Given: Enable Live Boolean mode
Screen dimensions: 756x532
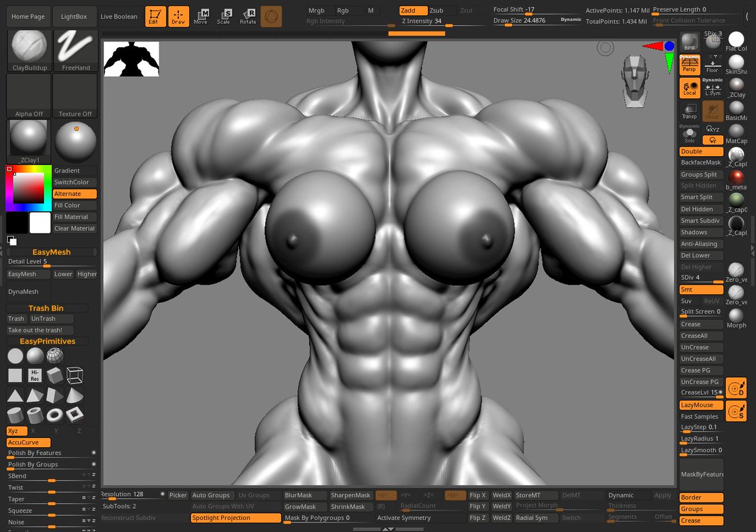Looking at the screenshot, I should [119, 16].
